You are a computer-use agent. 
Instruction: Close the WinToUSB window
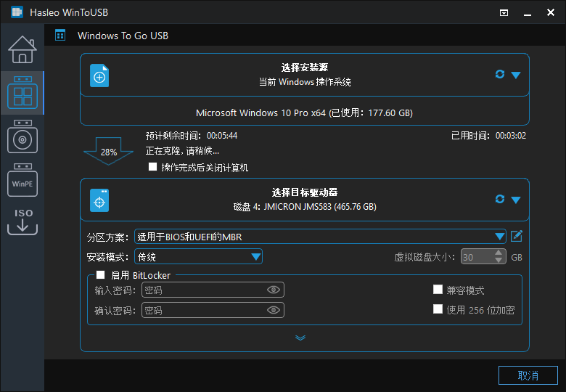[551, 12]
